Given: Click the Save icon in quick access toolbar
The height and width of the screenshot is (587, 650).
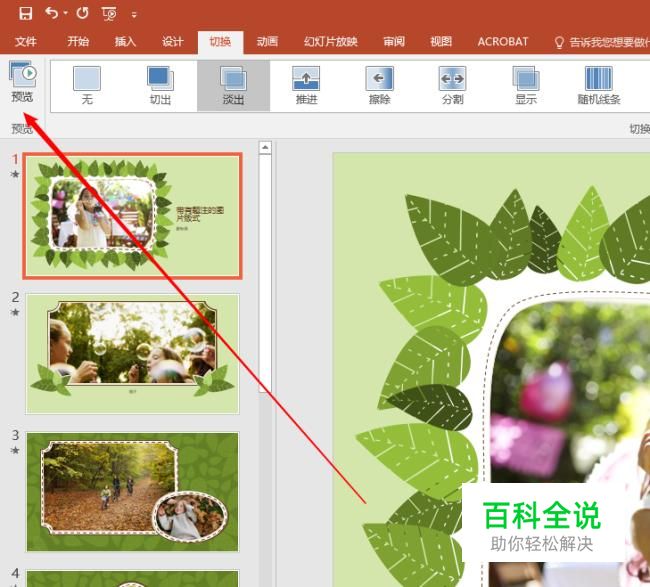Looking at the screenshot, I should pyautogui.click(x=25, y=13).
